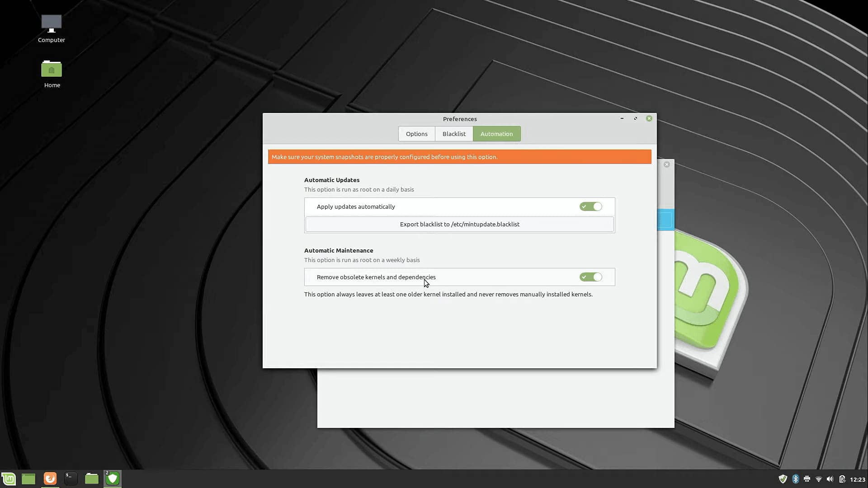The width and height of the screenshot is (868, 488).
Task: Select the Automation tab
Action: [496, 134]
